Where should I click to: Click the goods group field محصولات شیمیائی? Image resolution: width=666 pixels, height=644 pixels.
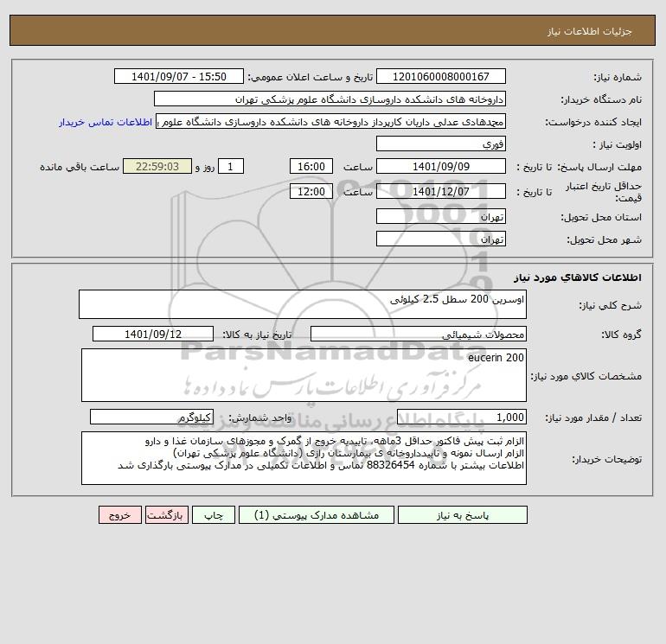pyautogui.click(x=419, y=334)
